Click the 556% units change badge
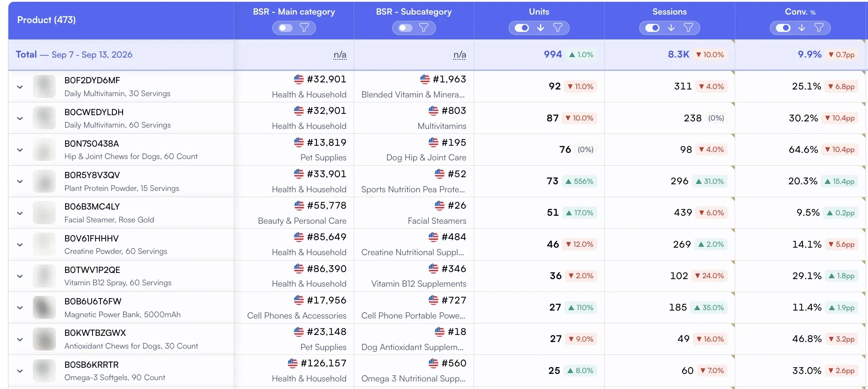 pos(579,181)
